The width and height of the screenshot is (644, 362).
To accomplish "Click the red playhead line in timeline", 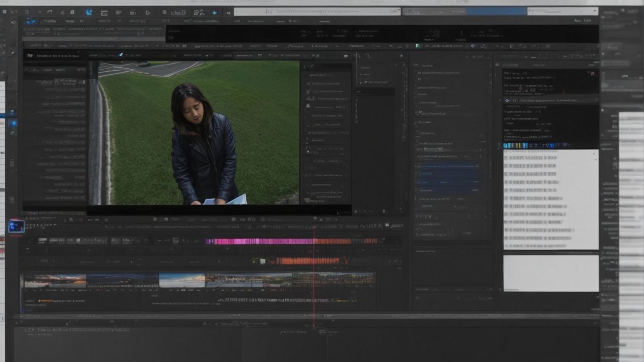I will click(314, 276).
